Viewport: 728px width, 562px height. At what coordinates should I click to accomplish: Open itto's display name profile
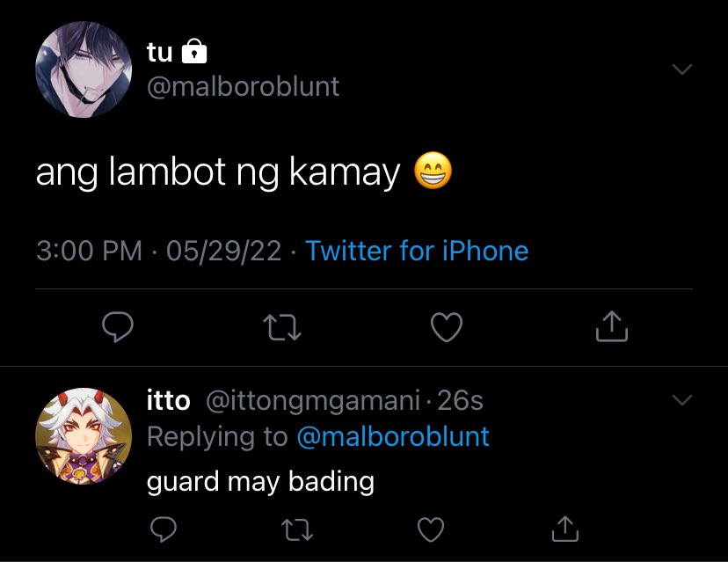tap(169, 400)
